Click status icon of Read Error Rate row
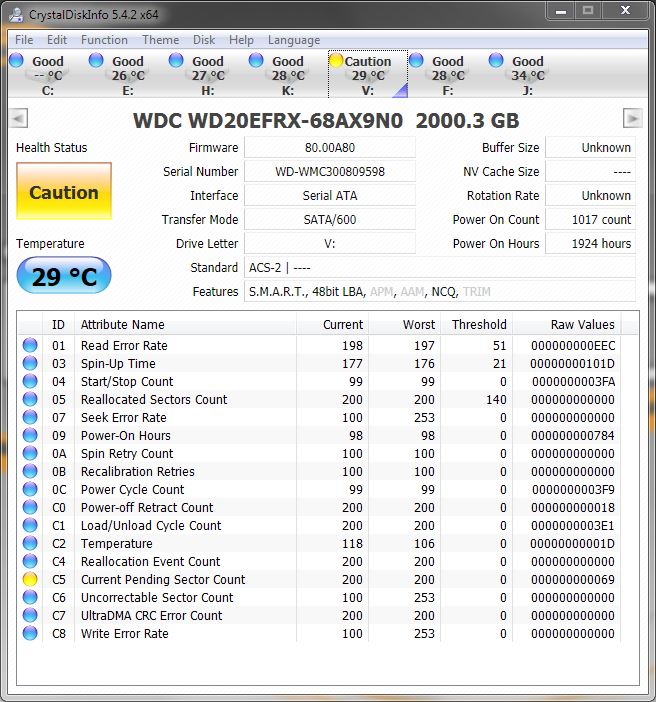This screenshot has height=702, width=656. 30,345
